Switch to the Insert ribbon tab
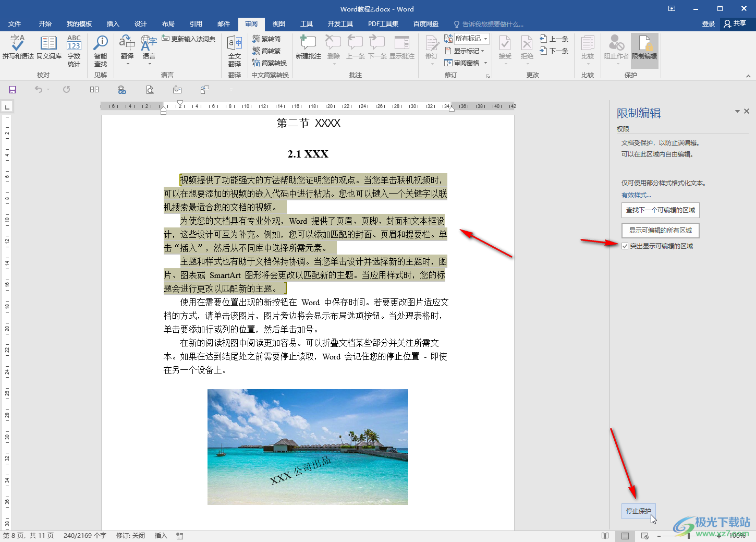This screenshot has height=542, width=756. 113,24
